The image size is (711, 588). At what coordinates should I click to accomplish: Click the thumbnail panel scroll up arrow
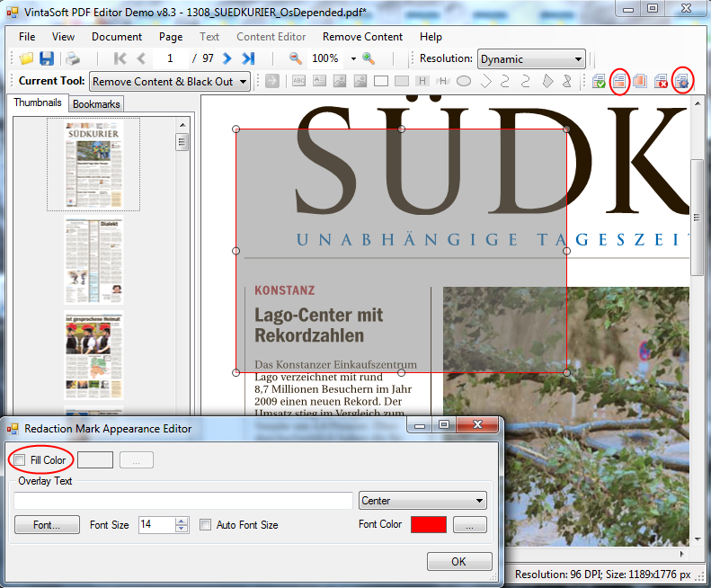182,125
